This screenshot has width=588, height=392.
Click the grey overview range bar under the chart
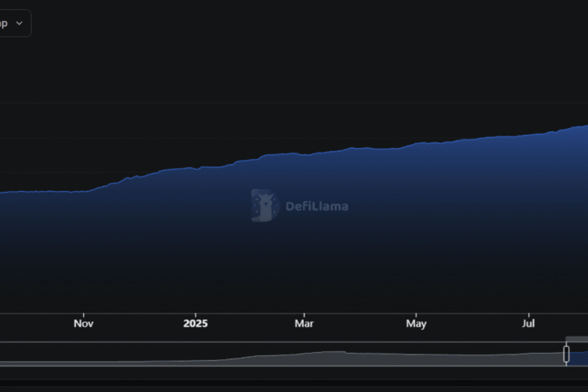tap(283, 354)
